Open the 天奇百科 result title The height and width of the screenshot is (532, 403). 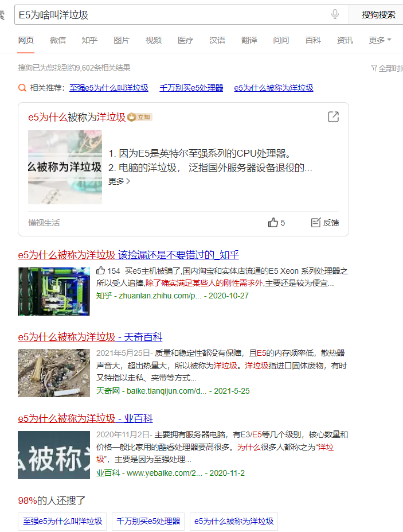click(90, 337)
